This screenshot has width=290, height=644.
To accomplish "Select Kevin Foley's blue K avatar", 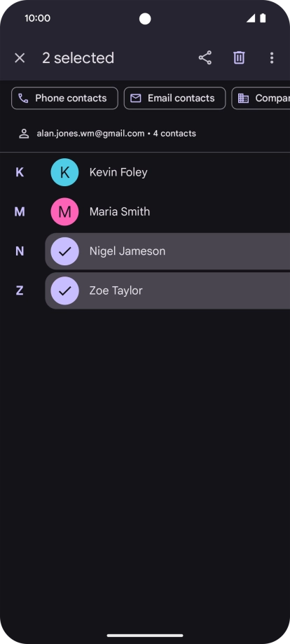I will coord(64,172).
